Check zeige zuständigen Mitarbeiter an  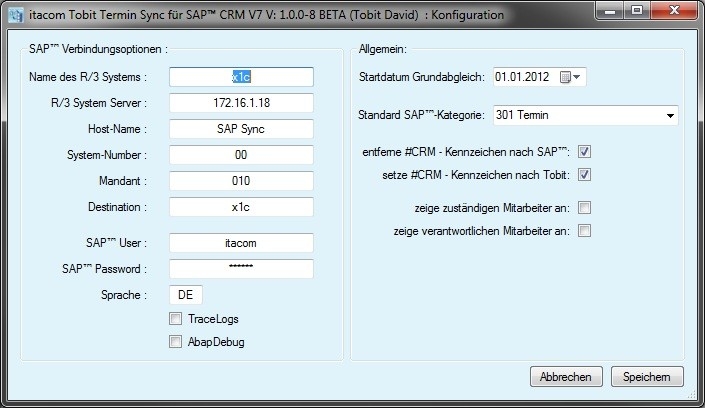pos(584,208)
